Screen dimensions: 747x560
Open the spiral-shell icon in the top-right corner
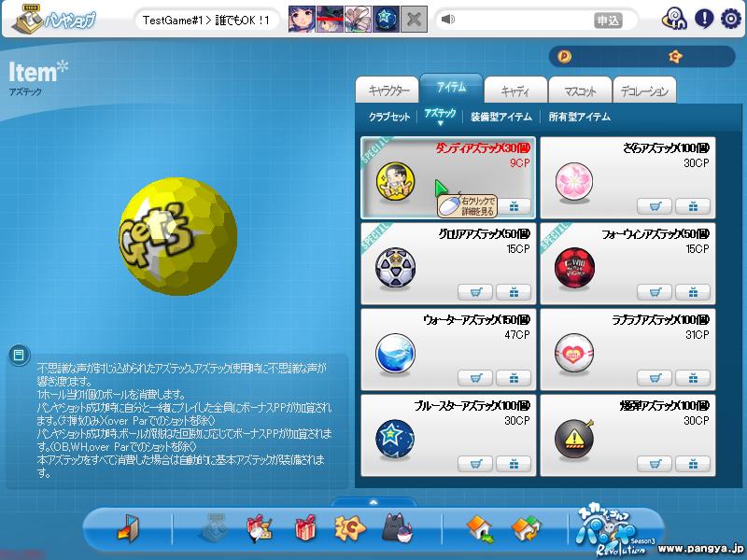673,20
